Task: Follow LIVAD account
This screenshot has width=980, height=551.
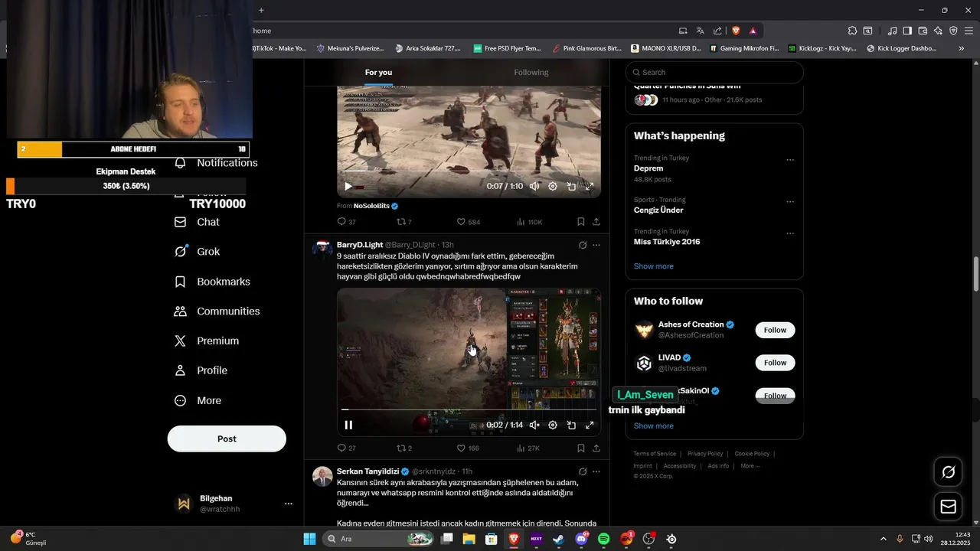Action: (x=775, y=363)
